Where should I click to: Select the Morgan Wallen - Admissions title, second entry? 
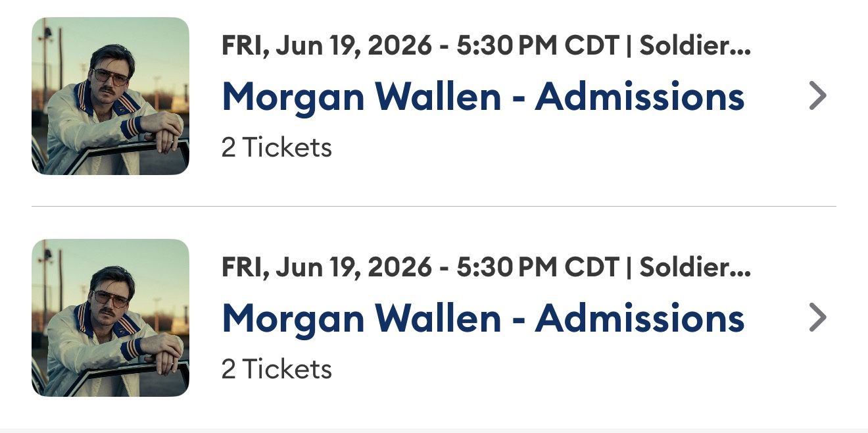483,318
